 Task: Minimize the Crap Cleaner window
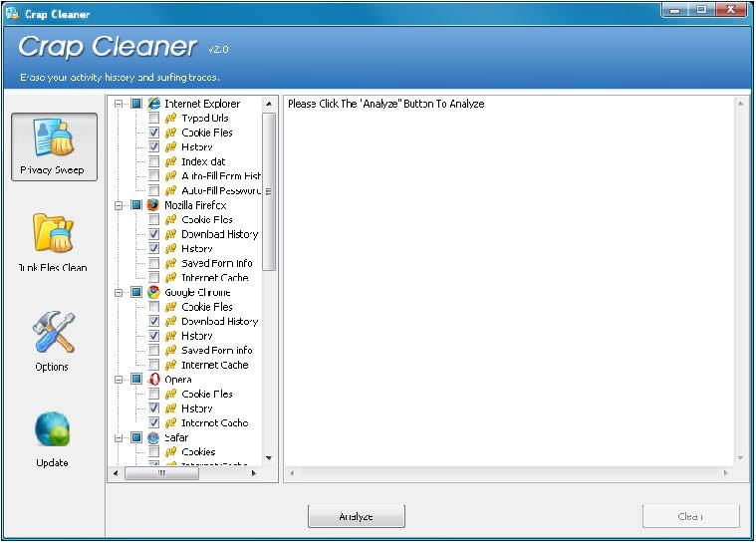(675, 11)
